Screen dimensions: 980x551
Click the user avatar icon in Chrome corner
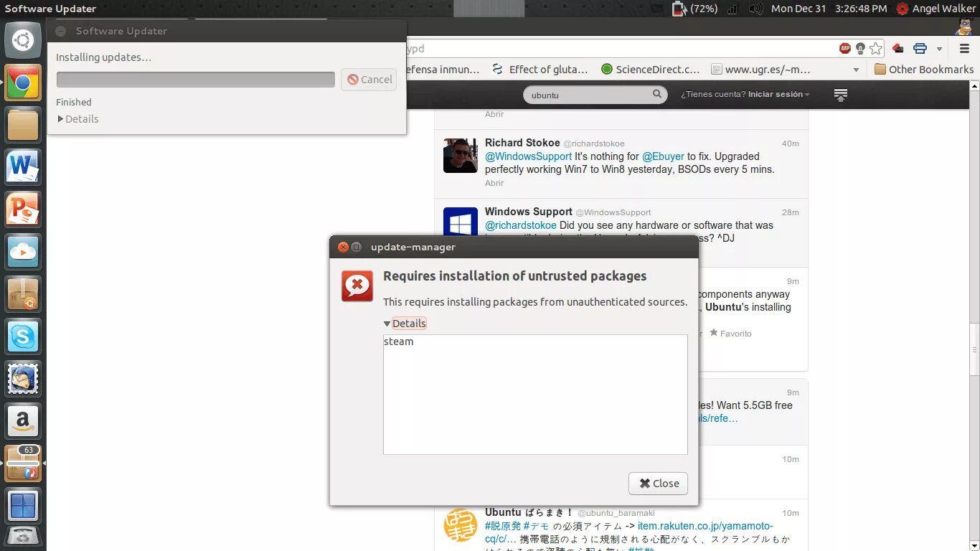click(x=965, y=27)
